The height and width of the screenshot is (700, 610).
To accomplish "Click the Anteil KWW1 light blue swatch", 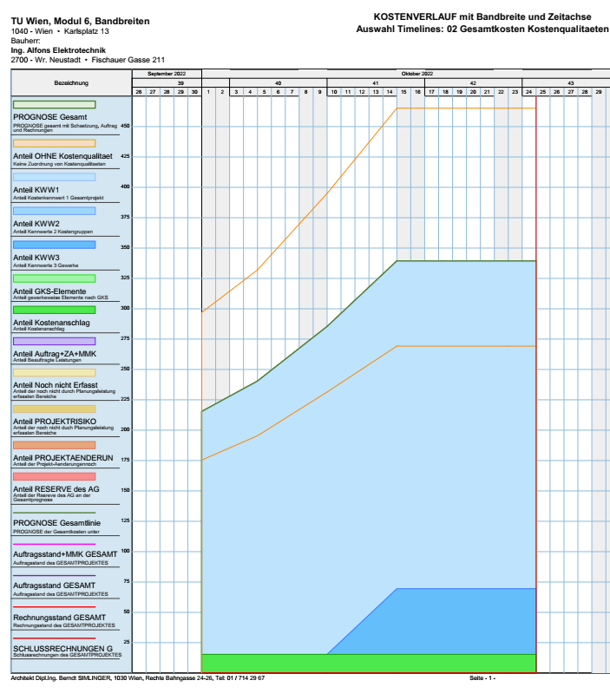I will [54, 177].
